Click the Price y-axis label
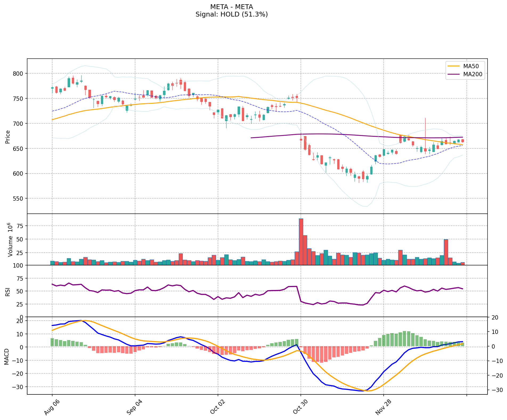The height and width of the screenshot is (420, 507). tap(8, 137)
